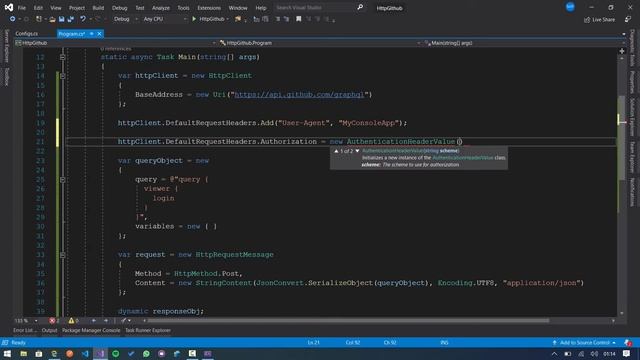Click the code cleanup brush icon

[x=124, y=321]
